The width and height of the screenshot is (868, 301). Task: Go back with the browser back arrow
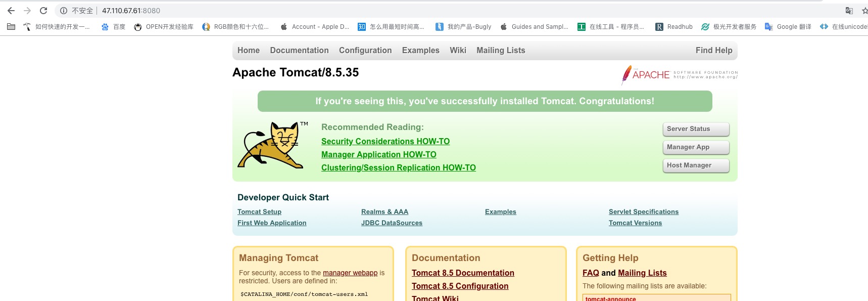(11, 11)
